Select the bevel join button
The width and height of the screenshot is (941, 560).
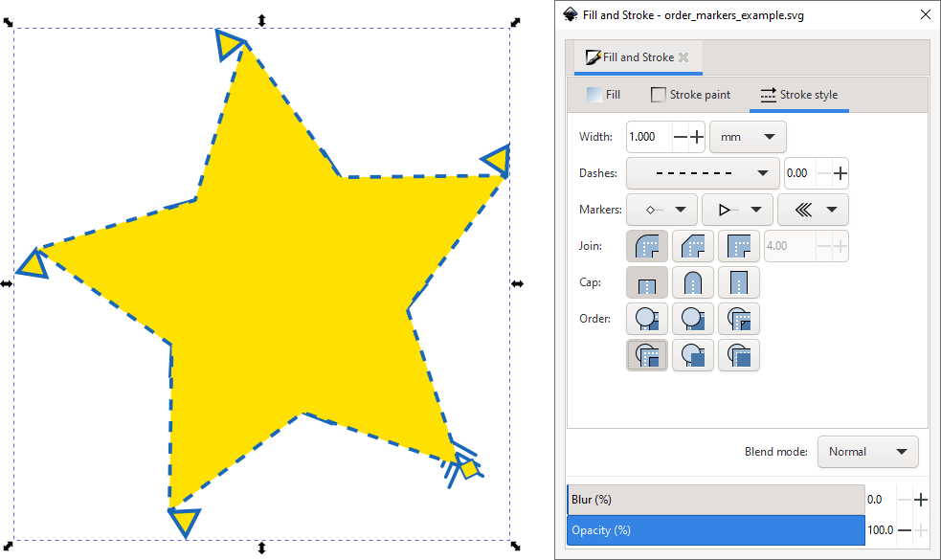[693, 246]
